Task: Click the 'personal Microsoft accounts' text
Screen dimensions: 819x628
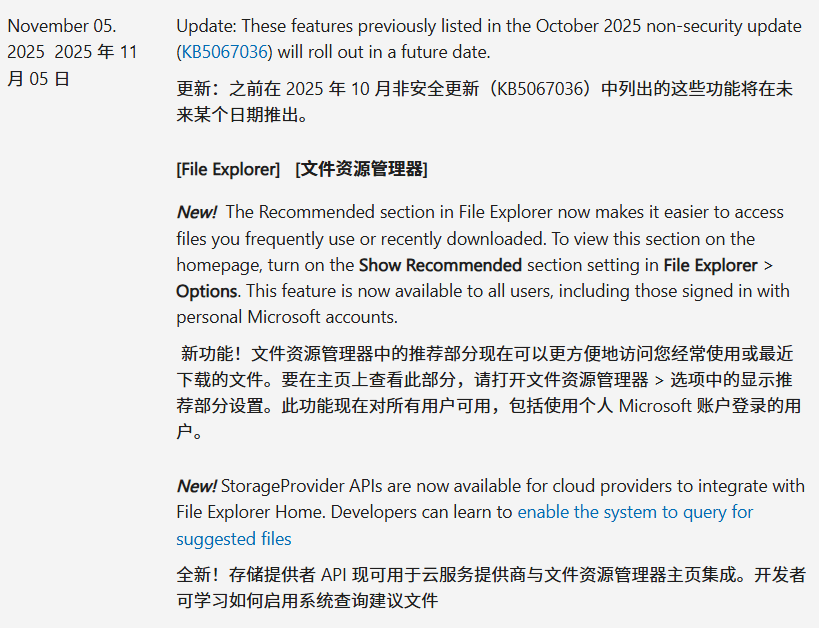Action: [286, 317]
